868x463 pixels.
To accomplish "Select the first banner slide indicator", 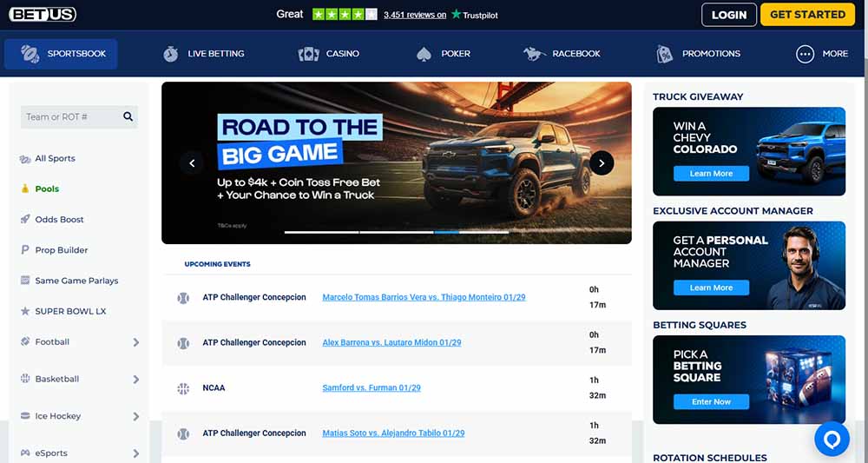I will [322, 232].
